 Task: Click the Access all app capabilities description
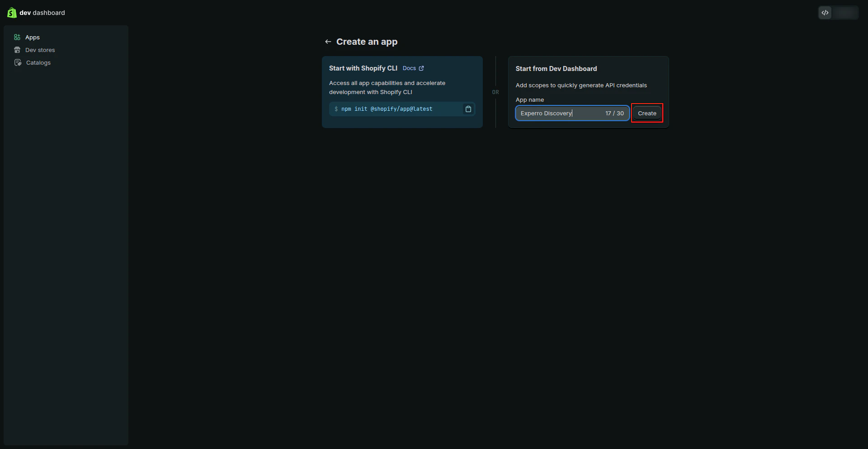click(387, 88)
